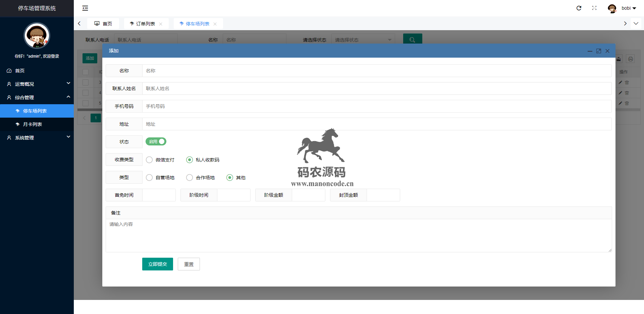Screen dimensions: 644x314
Task: Toggle fullscreen mode icon
Action: (594, 8)
